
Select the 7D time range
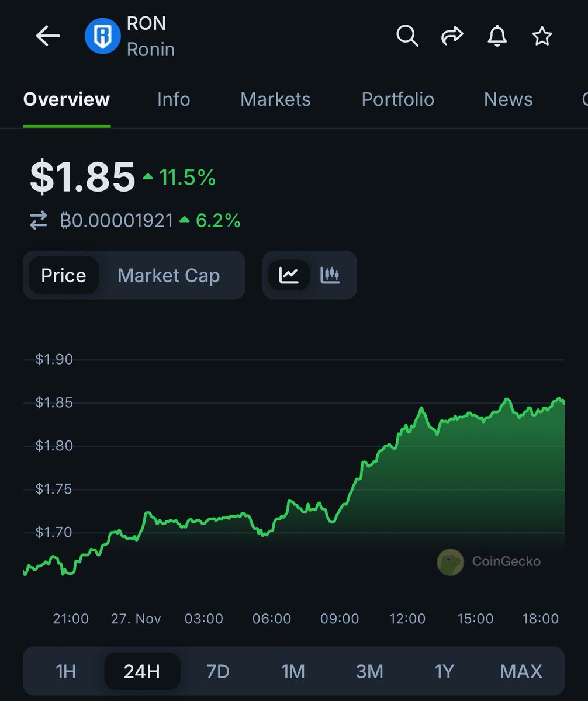click(x=218, y=671)
